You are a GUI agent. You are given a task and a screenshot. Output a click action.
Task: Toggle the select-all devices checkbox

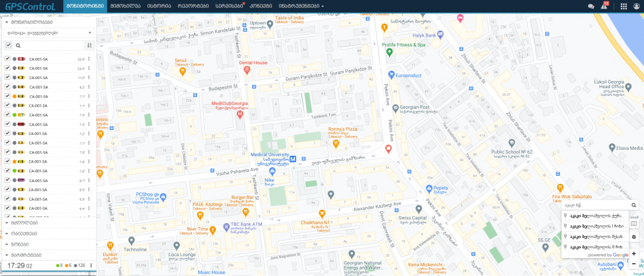pyautogui.click(x=8, y=45)
